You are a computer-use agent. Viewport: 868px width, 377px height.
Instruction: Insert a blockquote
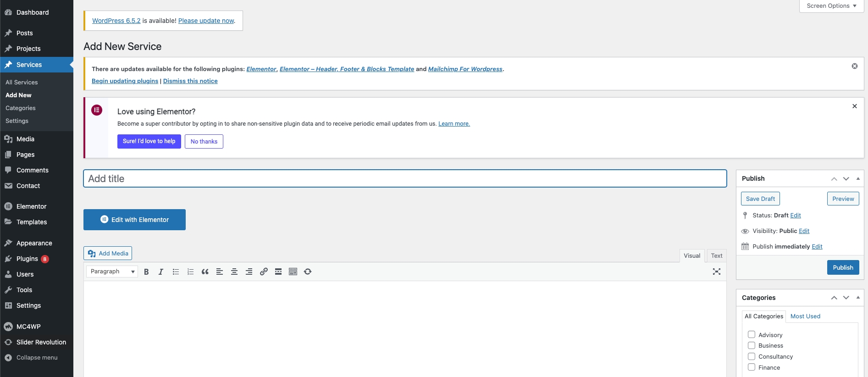(x=205, y=272)
